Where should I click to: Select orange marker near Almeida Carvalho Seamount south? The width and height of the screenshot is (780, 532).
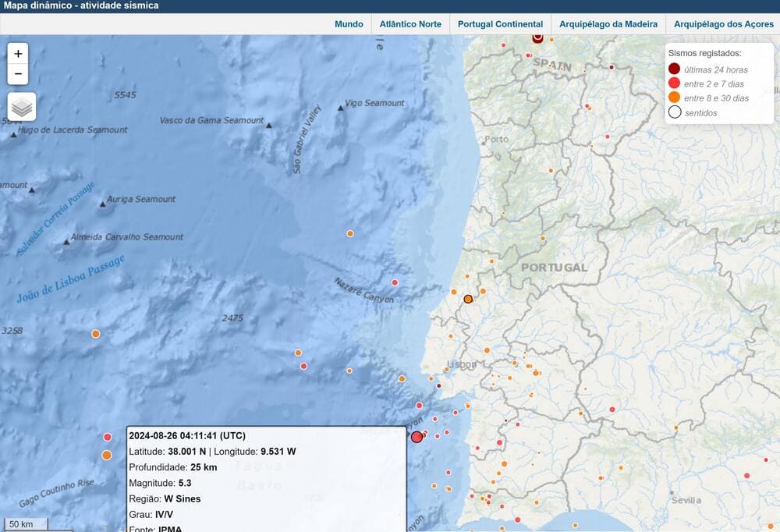coord(96,334)
